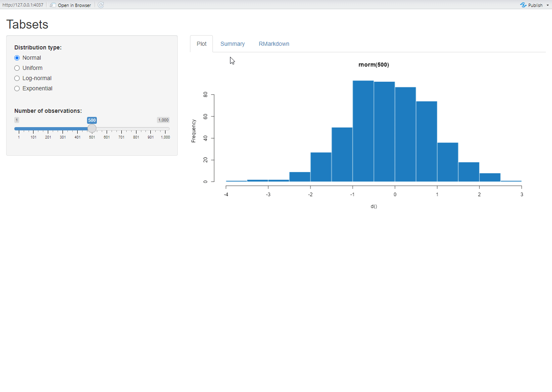The width and height of the screenshot is (552, 392).
Task: Click the Number of observations label
Action: tap(48, 111)
